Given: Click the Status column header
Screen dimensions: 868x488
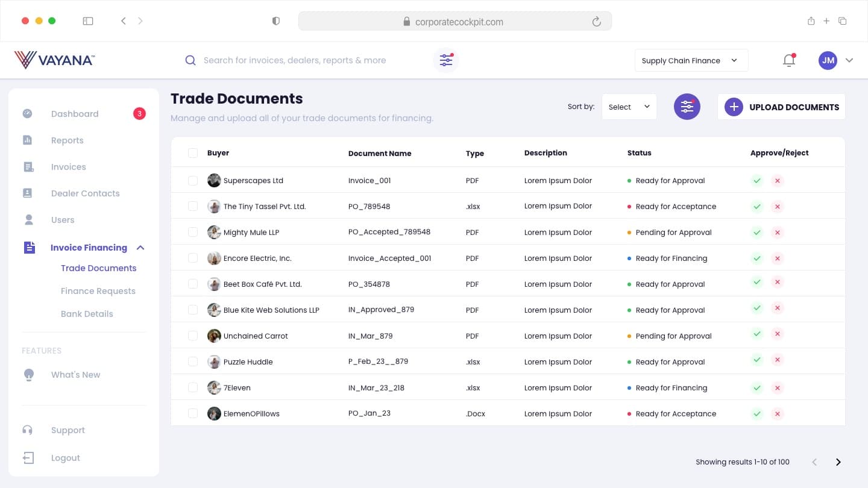Looking at the screenshot, I should coord(640,153).
